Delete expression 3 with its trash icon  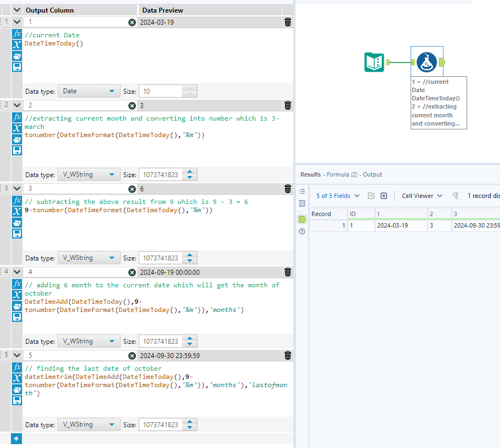click(288, 189)
